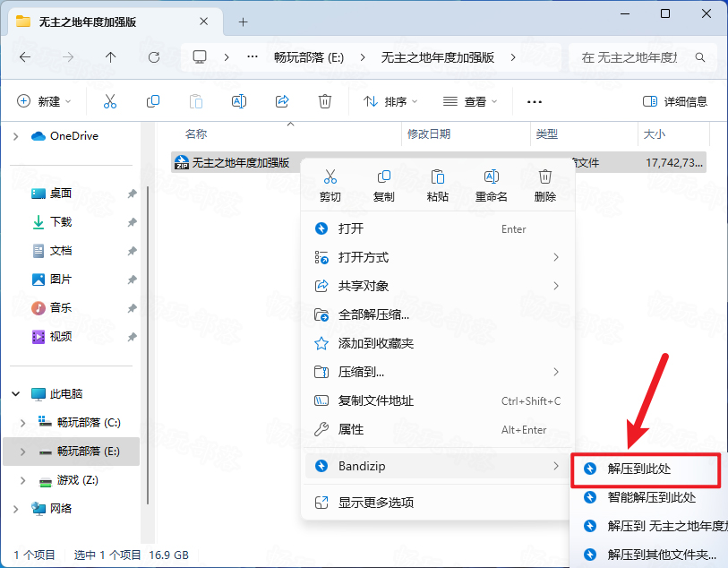
Task: Sort by the 修改日期 column header
Action: (429, 134)
